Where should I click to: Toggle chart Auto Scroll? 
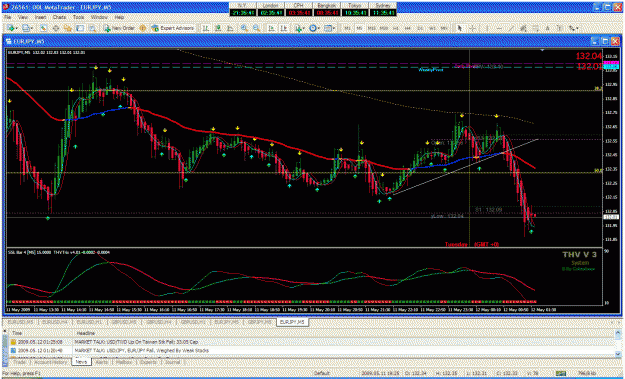(x=271, y=28)
